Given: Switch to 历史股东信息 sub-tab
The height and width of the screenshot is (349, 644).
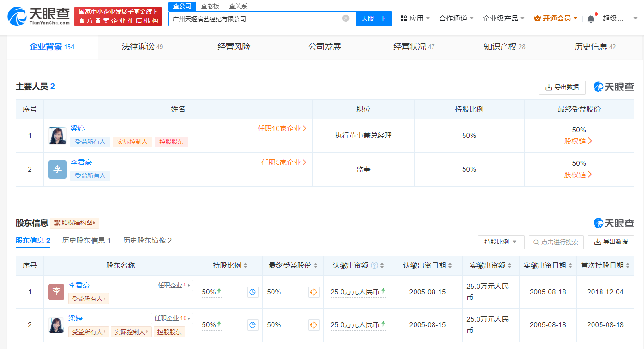Looking at the screenshot, I should (x=87, y=241).
